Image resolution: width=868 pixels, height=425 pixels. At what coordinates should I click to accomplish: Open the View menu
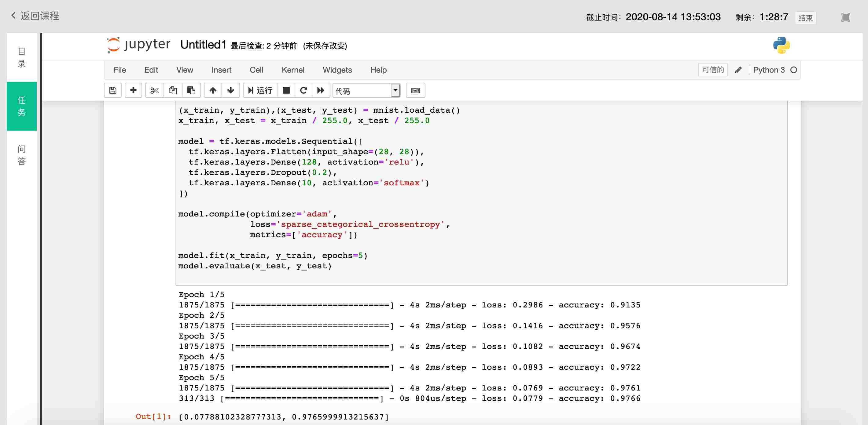(185, 70)
